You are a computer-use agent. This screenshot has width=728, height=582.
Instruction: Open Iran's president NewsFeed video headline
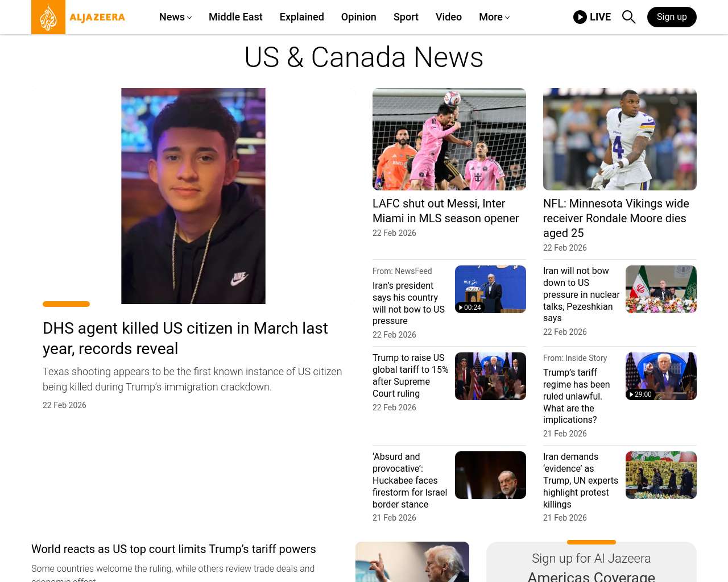409,304
